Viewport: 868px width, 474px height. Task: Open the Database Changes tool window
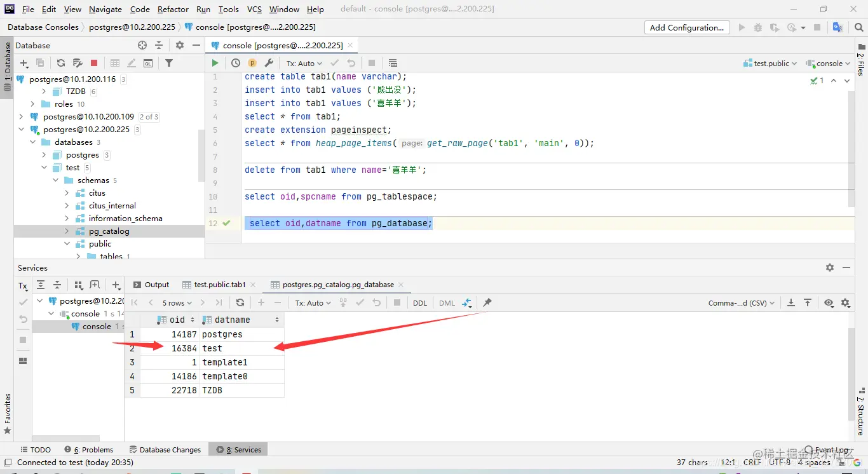coord(165,449)
